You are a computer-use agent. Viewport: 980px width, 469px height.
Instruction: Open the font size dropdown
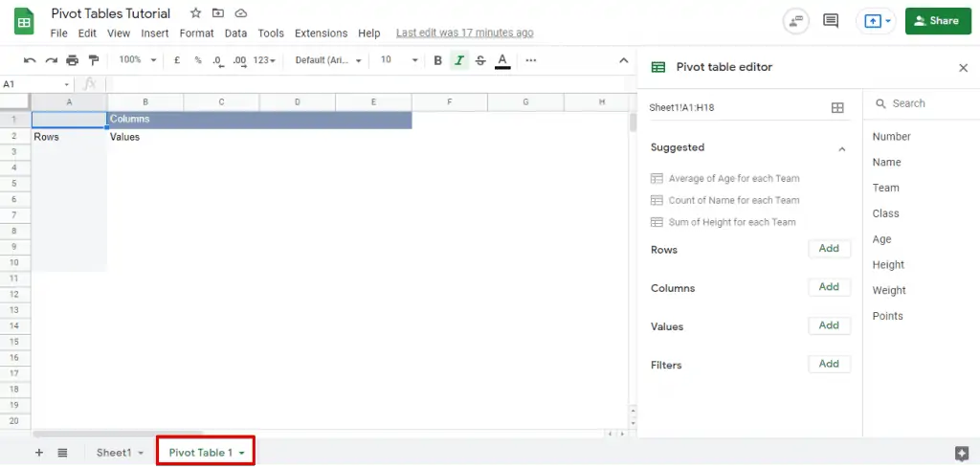[399, 60]
